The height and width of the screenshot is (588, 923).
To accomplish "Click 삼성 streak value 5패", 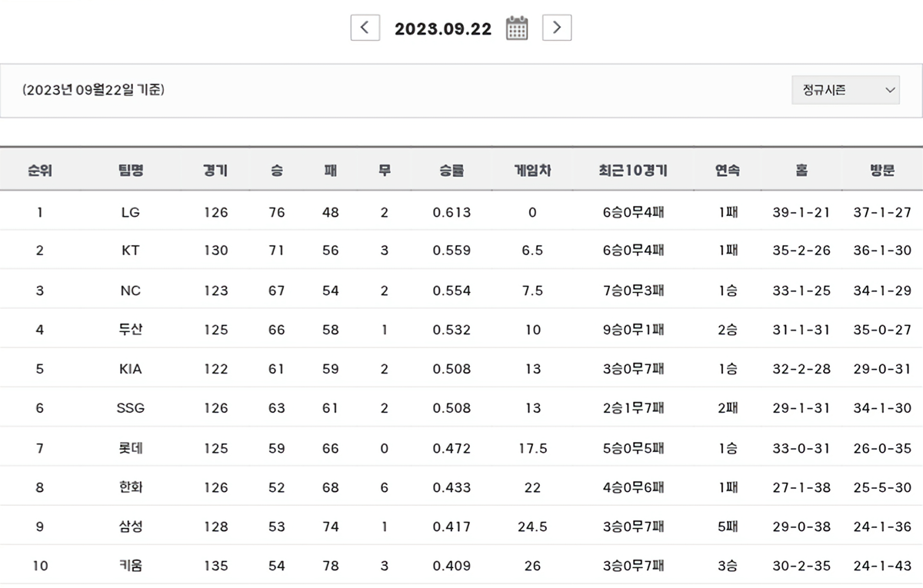I will click(x=728, y=527).
